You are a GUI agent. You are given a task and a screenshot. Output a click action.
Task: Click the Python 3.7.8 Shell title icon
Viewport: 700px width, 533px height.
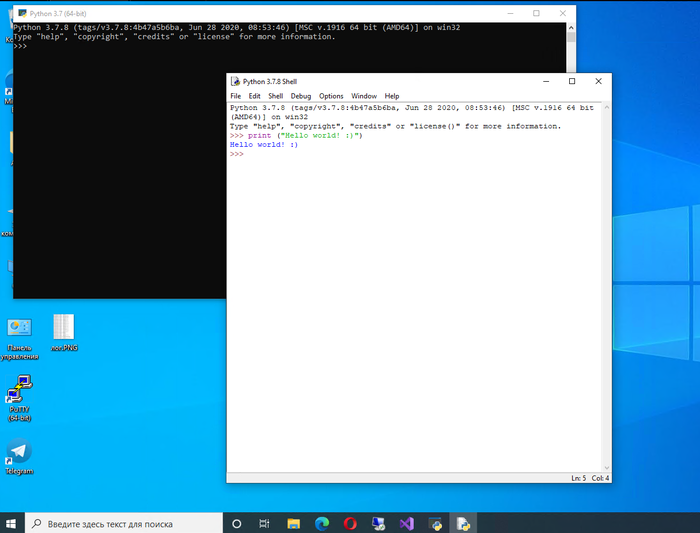[x=235, y=81]
